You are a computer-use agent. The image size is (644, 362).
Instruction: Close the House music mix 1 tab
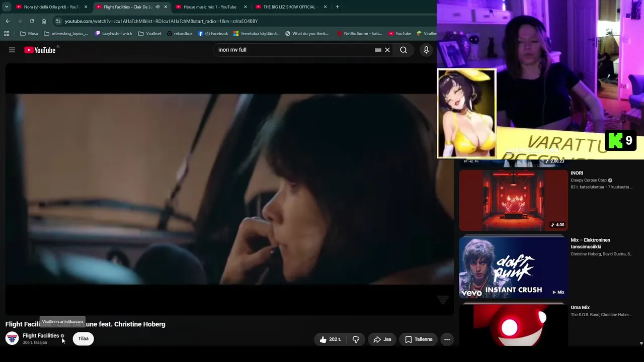(246, 7)
